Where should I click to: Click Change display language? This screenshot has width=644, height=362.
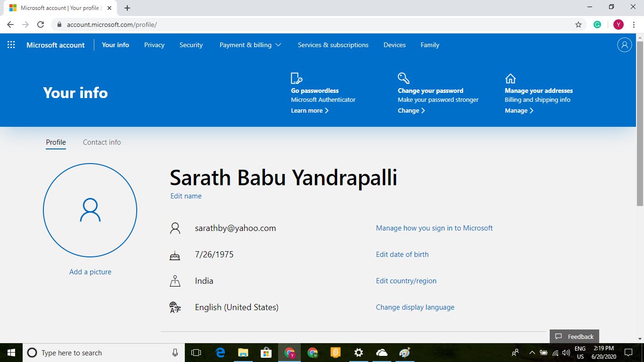coord(415,307)
